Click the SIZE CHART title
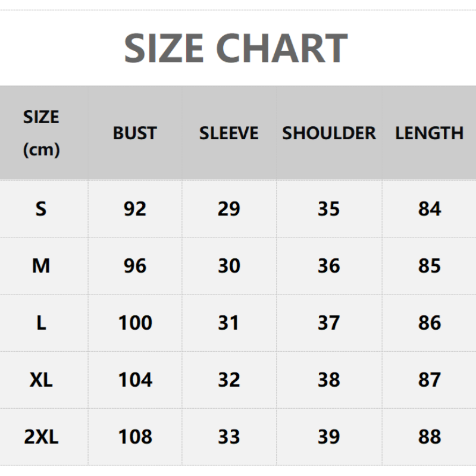Screen dimensions: 476x476 point(236,48)
